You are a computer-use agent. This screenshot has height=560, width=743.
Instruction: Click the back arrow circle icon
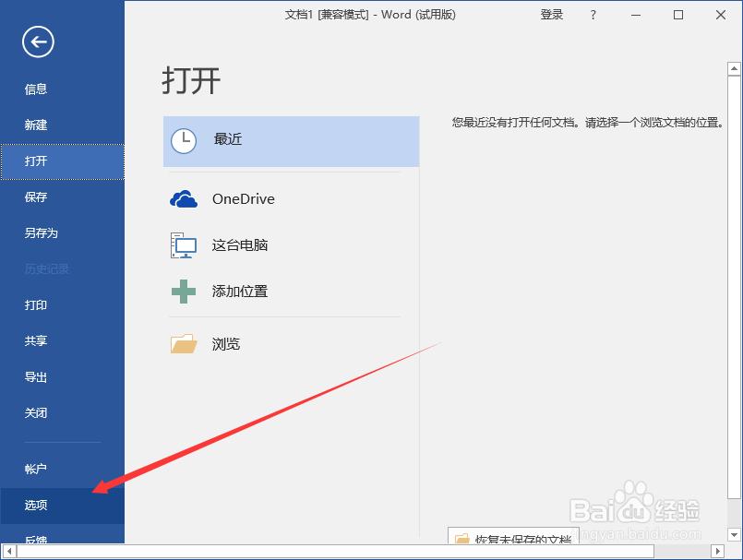[x=38, y=42]
